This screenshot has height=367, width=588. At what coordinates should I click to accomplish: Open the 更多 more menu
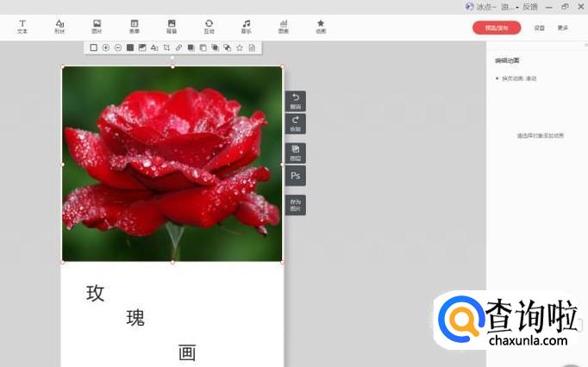562,28
